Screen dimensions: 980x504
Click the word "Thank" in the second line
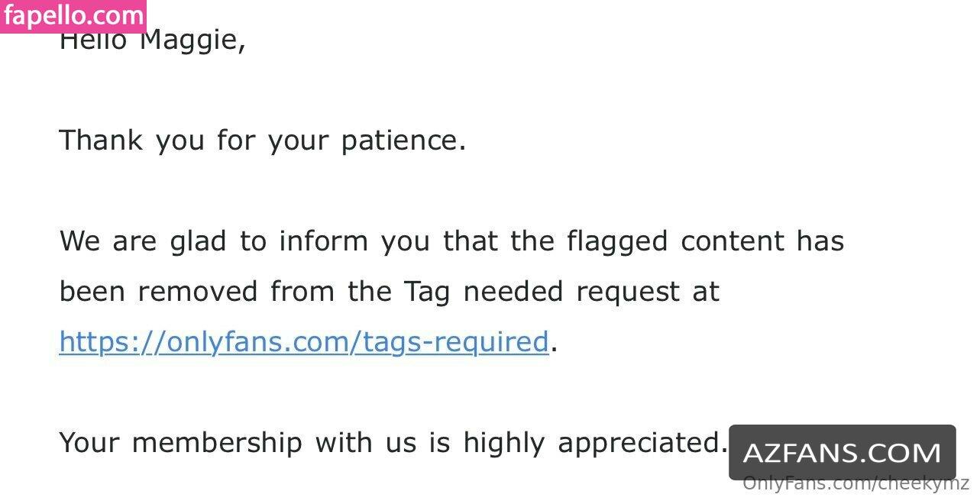pos(100,141)
